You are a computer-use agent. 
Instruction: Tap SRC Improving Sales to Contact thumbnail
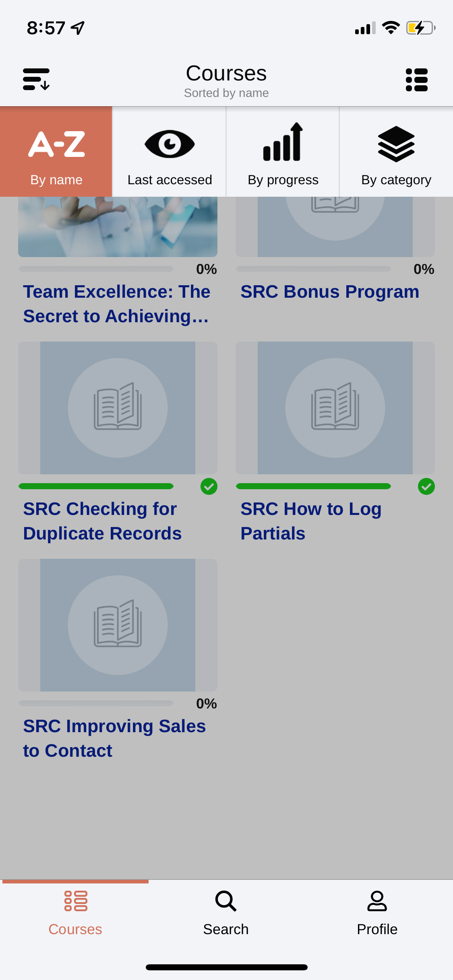click(118, 625)
